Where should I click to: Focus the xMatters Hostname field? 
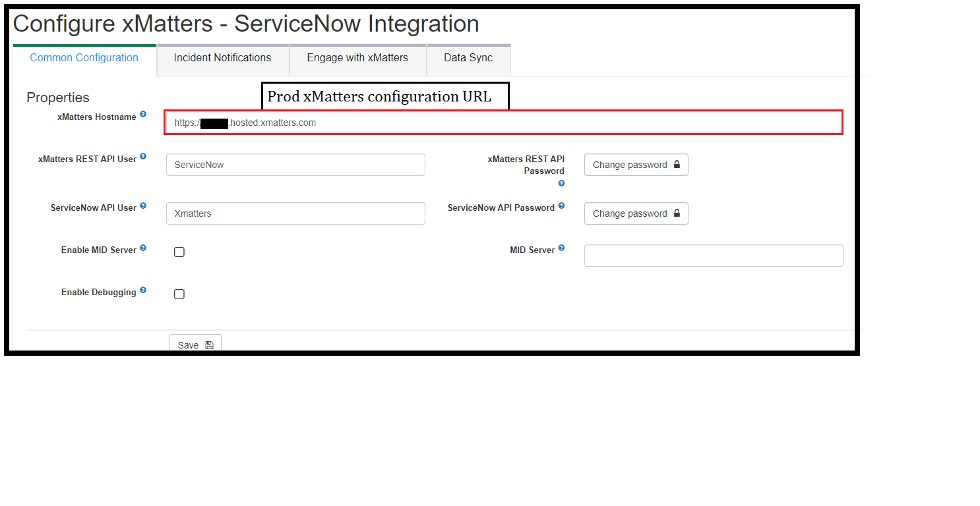tap(504, 123)
